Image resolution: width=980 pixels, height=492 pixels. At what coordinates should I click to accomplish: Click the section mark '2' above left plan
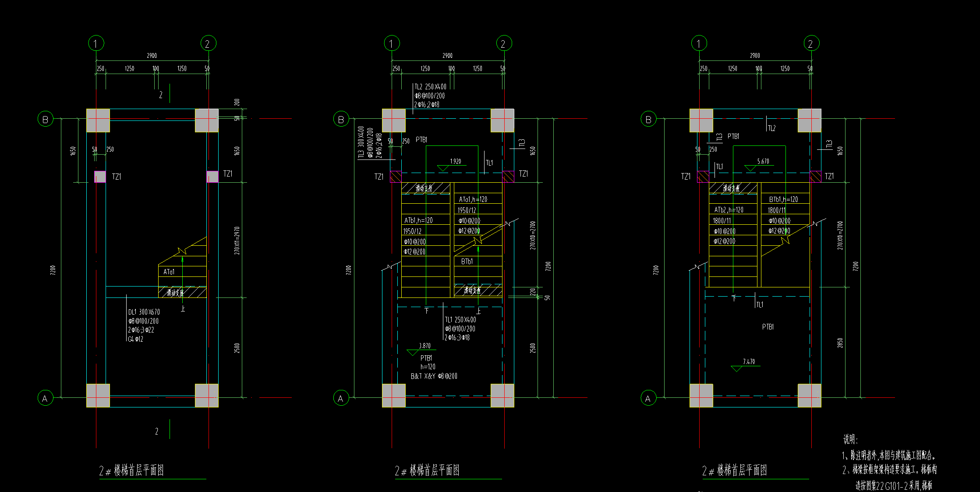pos(161,95)
